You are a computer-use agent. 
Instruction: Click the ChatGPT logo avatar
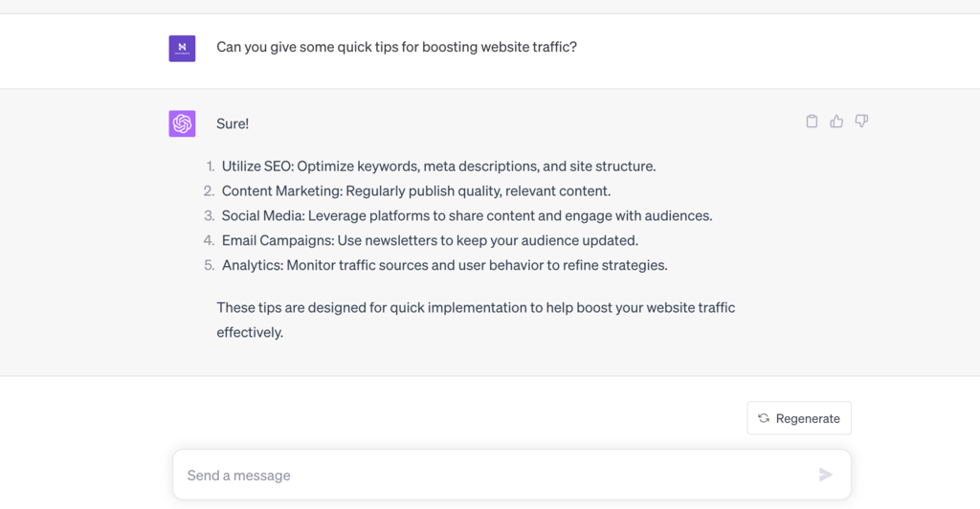[182, 123]
